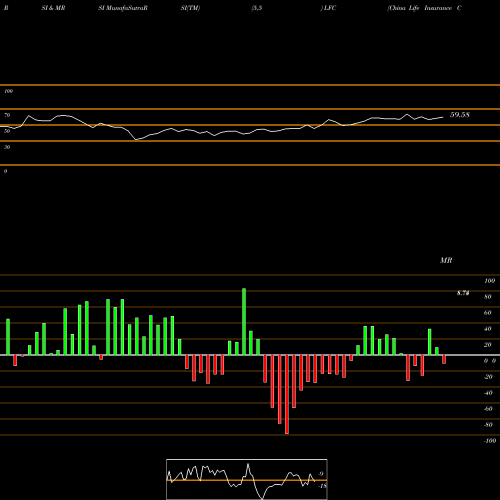Screen dimensions: 500x500
Task: Click the MR axis label 60
Action: [488, 313]
